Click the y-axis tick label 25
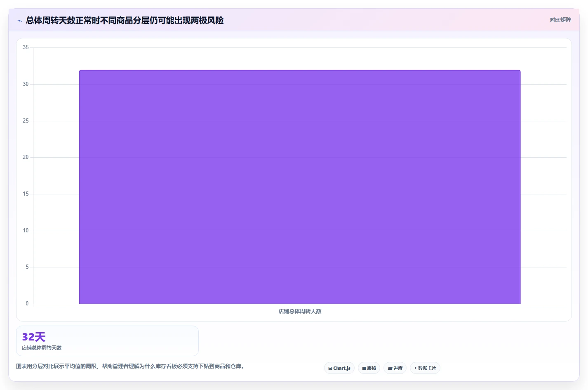588x390 pixels. pyautogui.click(x=26, y=121)
